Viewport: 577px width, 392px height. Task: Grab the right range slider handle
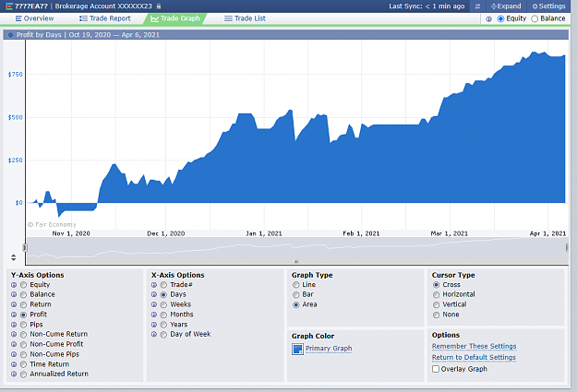pyautogui.click(x=567, y=247)
